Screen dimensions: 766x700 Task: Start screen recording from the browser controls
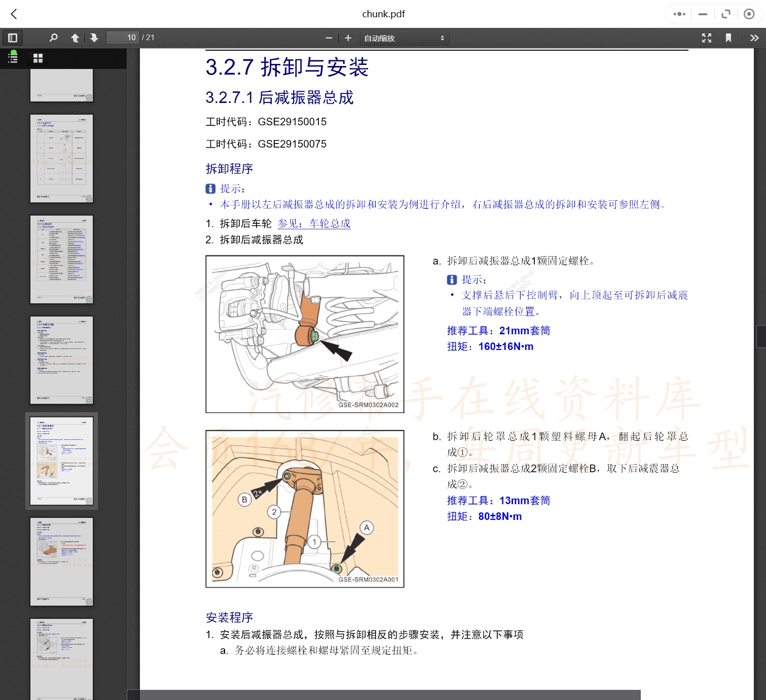(x=749, y=14)
